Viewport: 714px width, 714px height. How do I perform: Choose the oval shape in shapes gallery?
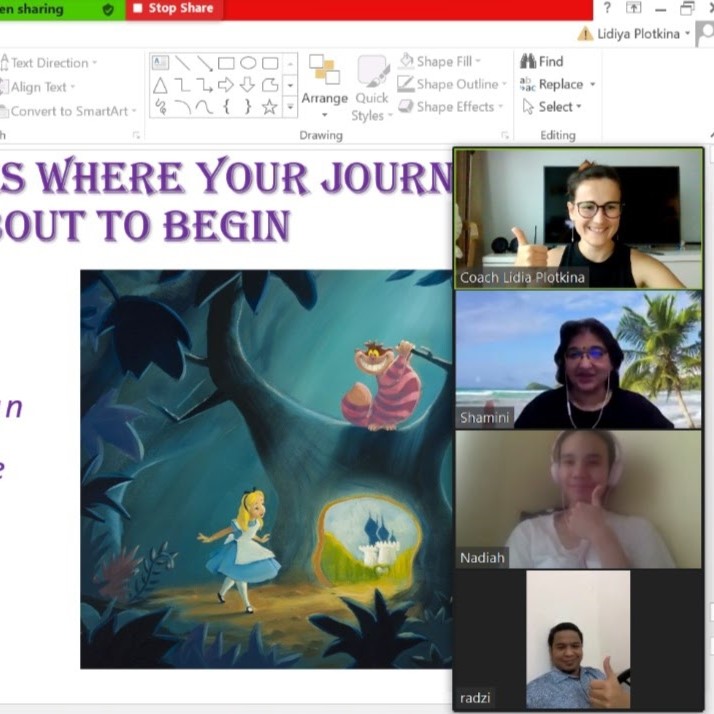(248, 63)
